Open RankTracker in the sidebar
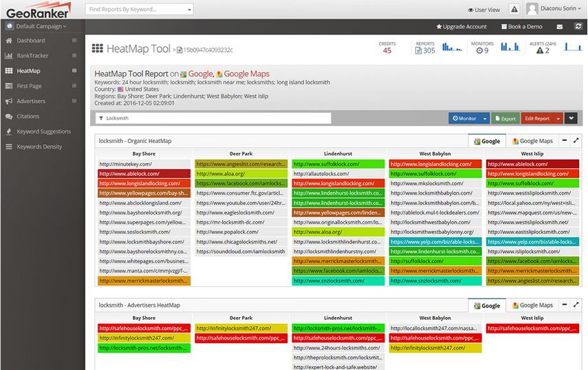 click(x=32, y=56)
